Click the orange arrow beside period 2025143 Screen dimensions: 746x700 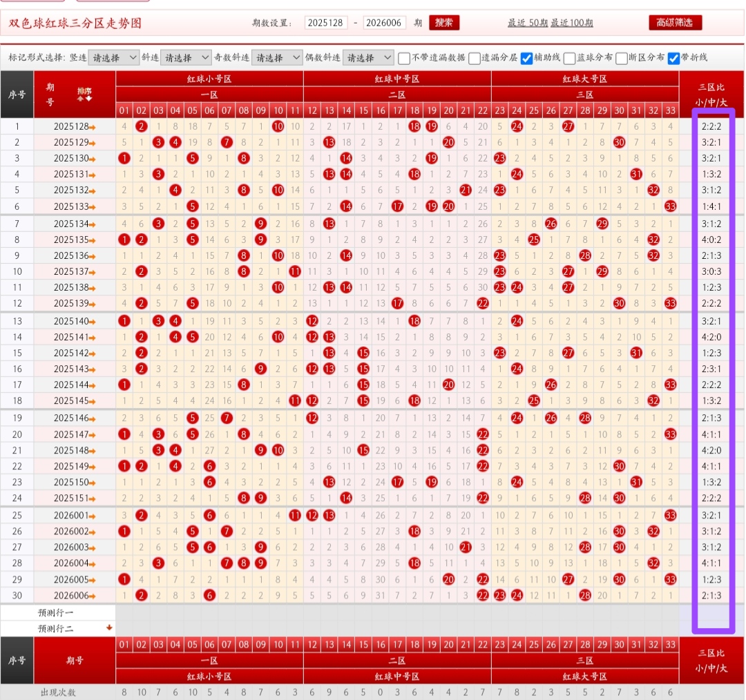point(93,370)
